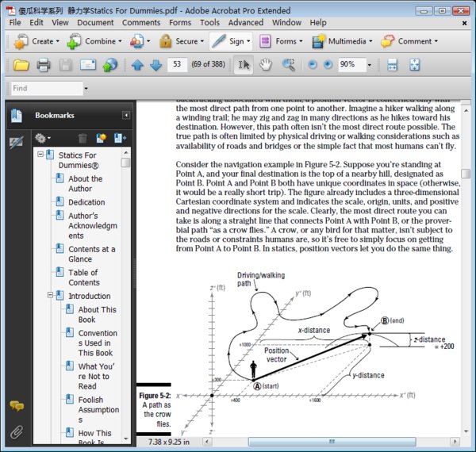476x452 pixels.
Task: Select the Hand tool
Action: [267, 64]
